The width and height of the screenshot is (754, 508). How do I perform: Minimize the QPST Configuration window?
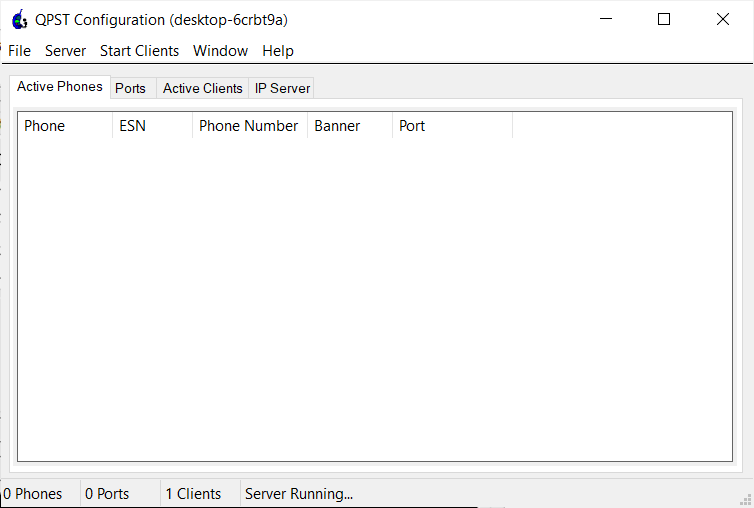(x=606, y=19)
